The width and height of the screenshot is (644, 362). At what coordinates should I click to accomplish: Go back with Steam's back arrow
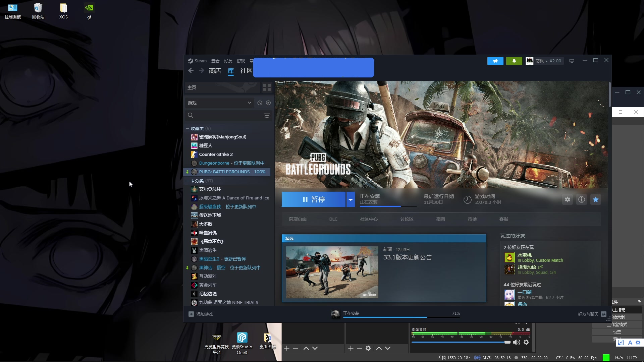(x=191, y=70)
